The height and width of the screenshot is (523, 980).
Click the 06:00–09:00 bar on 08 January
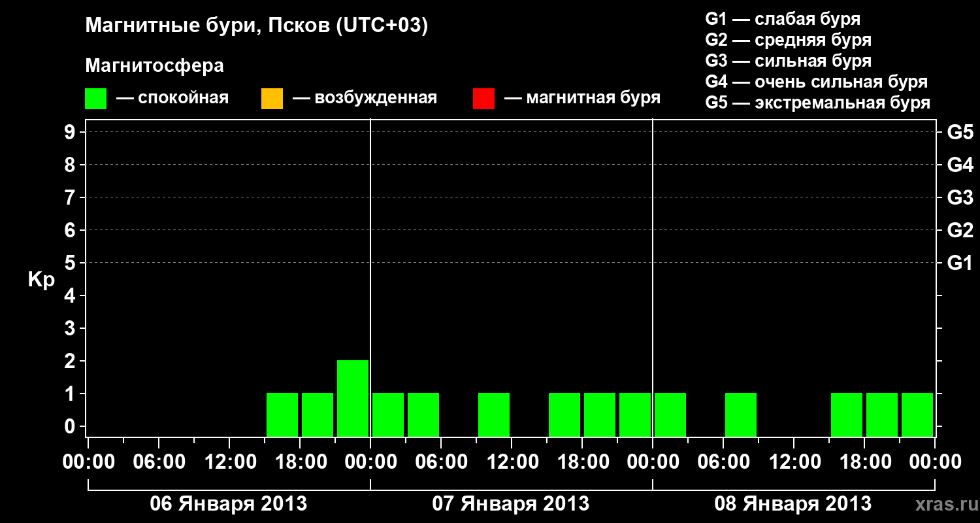(741, 414)
